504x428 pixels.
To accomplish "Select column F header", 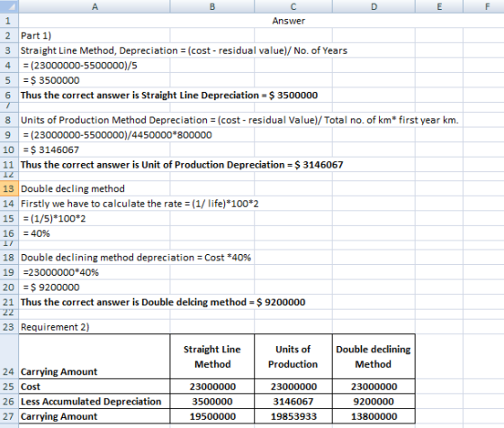I will [x=484, y=6].
